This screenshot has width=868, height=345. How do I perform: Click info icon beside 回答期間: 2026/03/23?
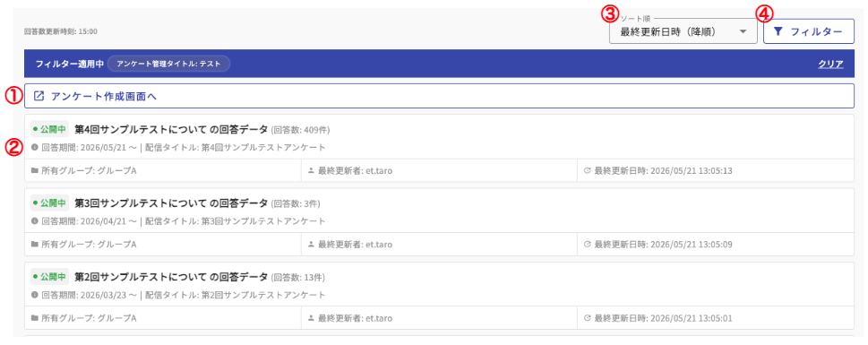tap(35, 295)
